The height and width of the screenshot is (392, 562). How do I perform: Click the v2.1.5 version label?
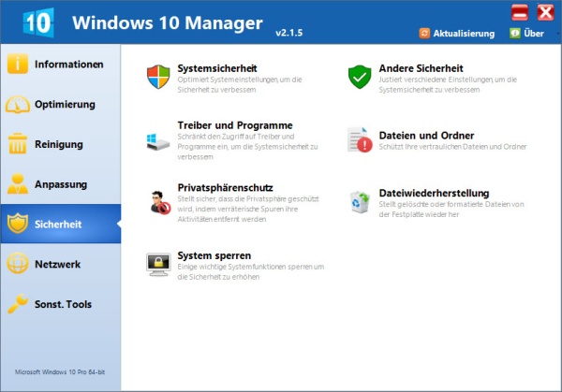coord(288,33)
